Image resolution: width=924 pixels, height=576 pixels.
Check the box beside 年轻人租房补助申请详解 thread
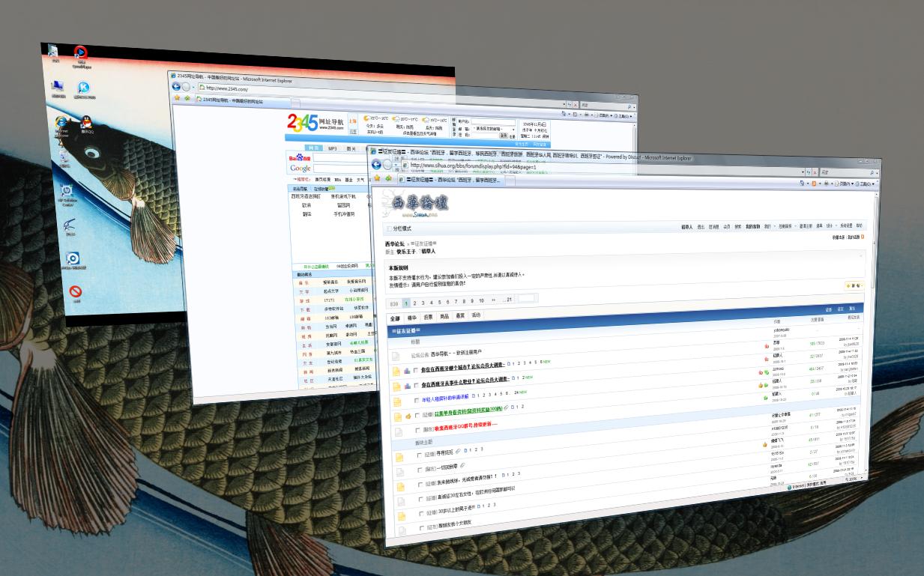tap(415, 401)
